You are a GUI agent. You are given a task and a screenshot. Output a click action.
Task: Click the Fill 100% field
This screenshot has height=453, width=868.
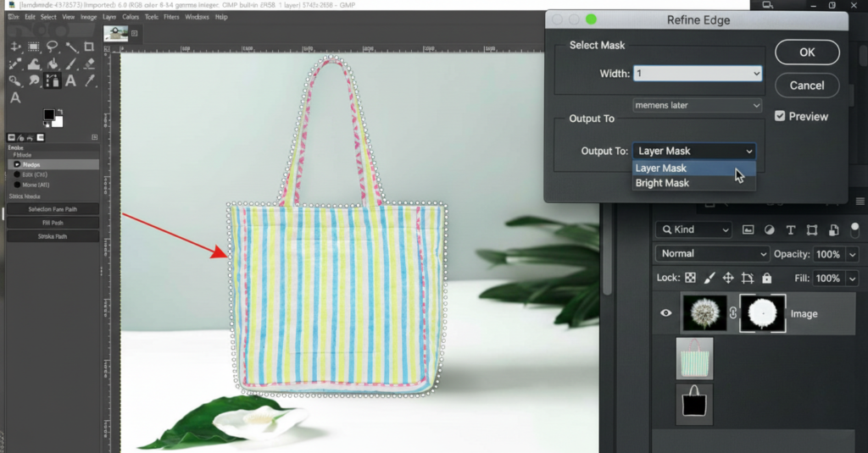tap(828, 279)
